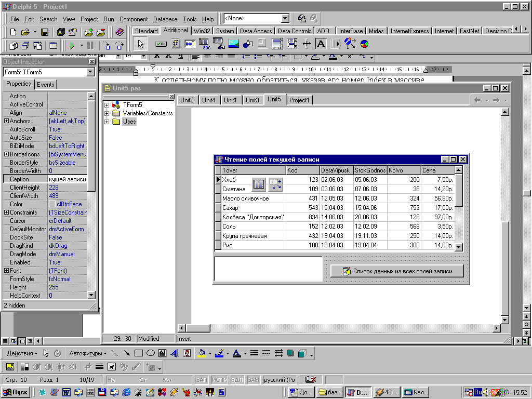This screenshot has height=399, width=532.
Task: Click the Пуск start button
Action: click(16, 392)
